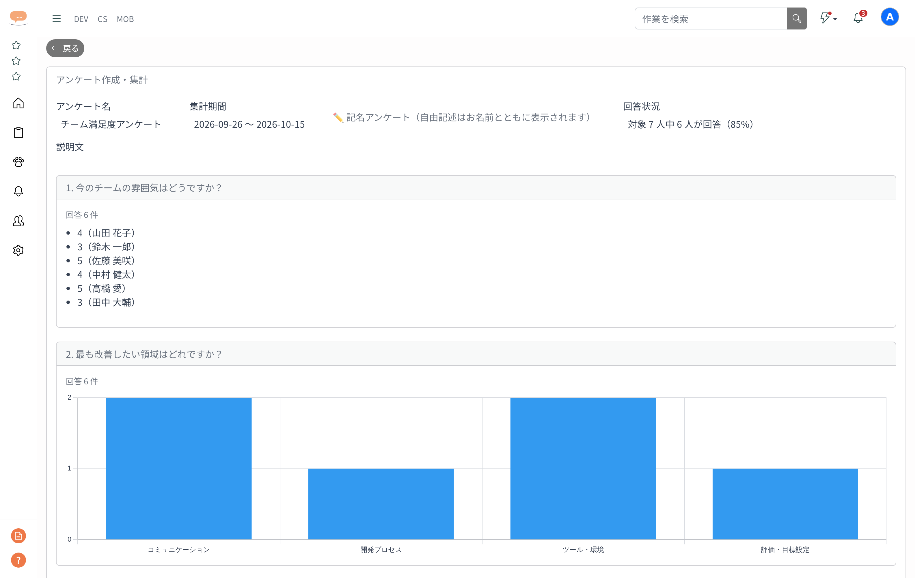Click the 記名アンケート notice text
This screenshot has height=578, width=924.
462,117
